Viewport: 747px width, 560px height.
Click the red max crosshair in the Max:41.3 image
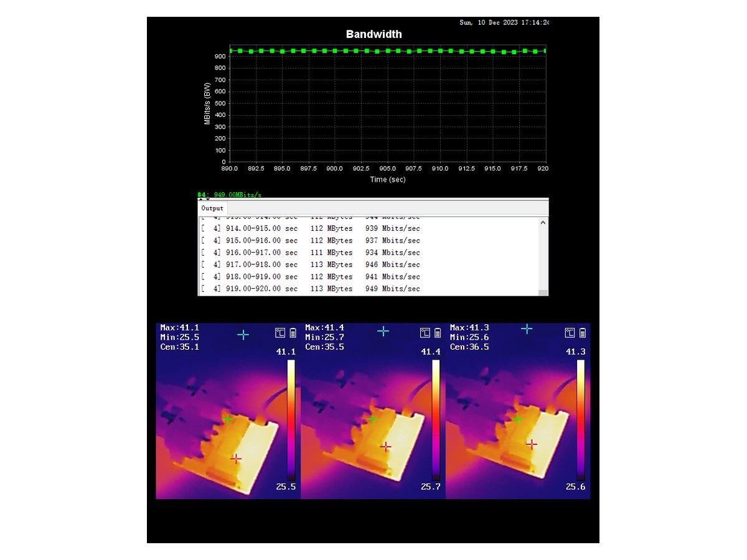coord(532,444)
